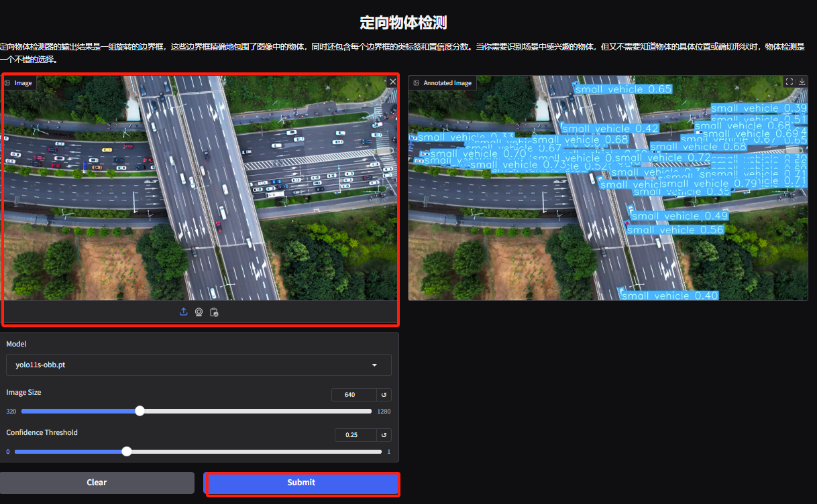817x504 pixels.
Task: Click the Annotated Image label tag
Action: tap(443, 83)
